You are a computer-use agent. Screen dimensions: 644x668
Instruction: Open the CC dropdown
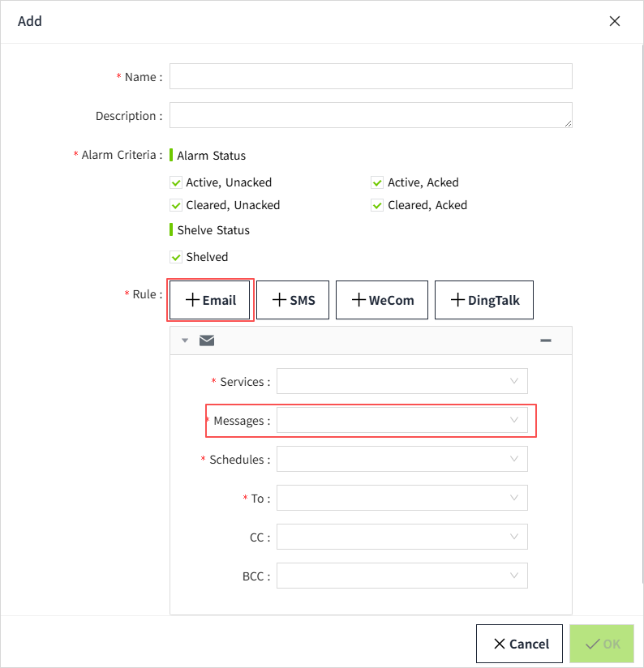401,537
